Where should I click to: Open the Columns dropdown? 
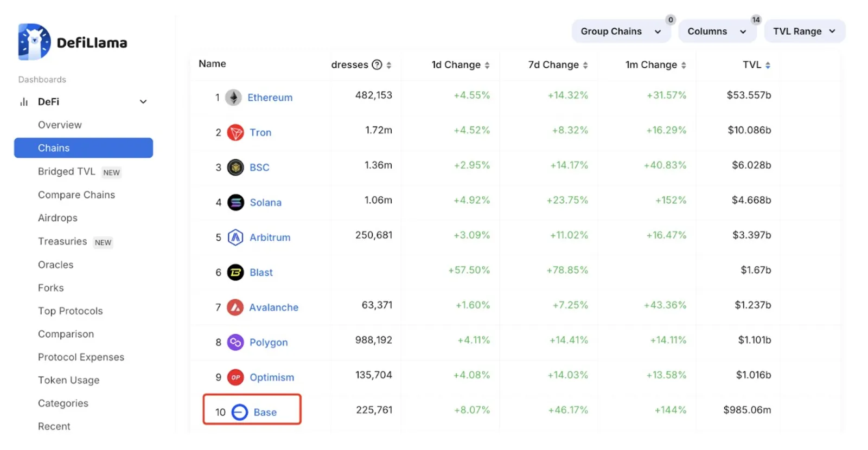717,31
